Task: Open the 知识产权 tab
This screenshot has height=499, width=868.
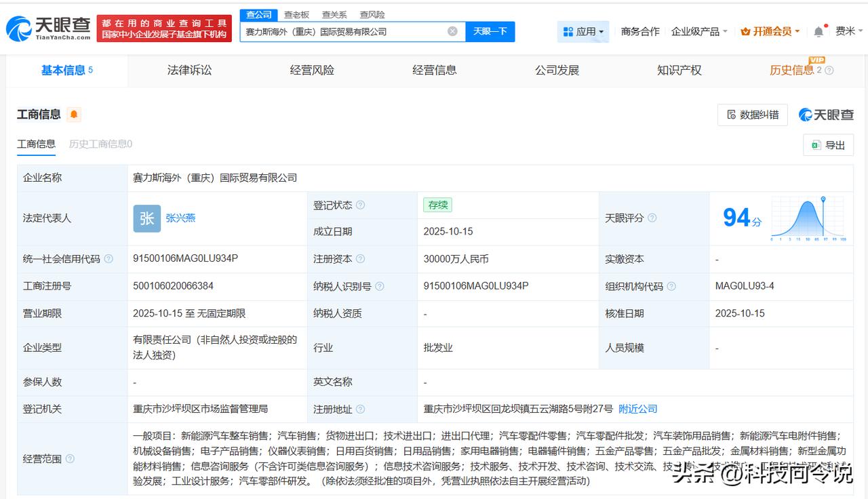Action: pos(679,70)
